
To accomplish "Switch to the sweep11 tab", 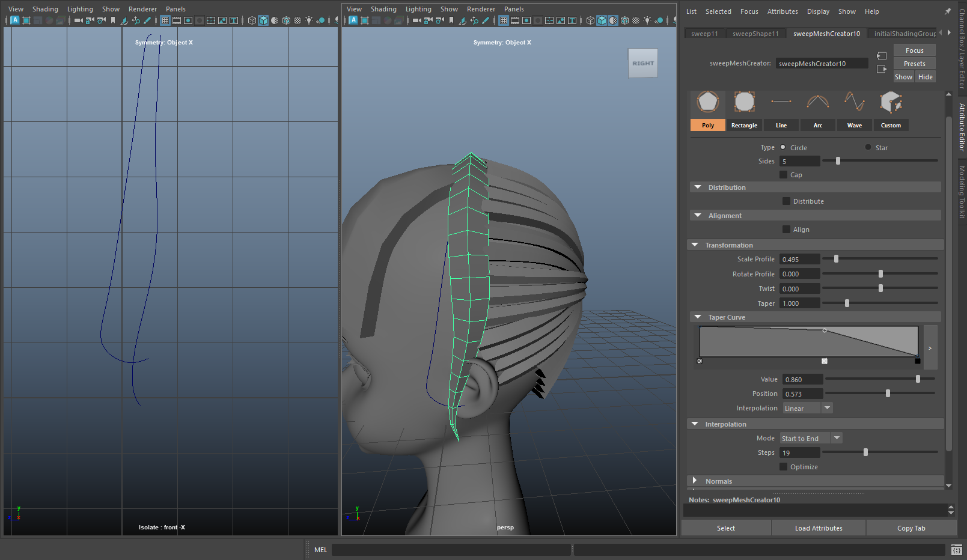I will pos(704,34).
